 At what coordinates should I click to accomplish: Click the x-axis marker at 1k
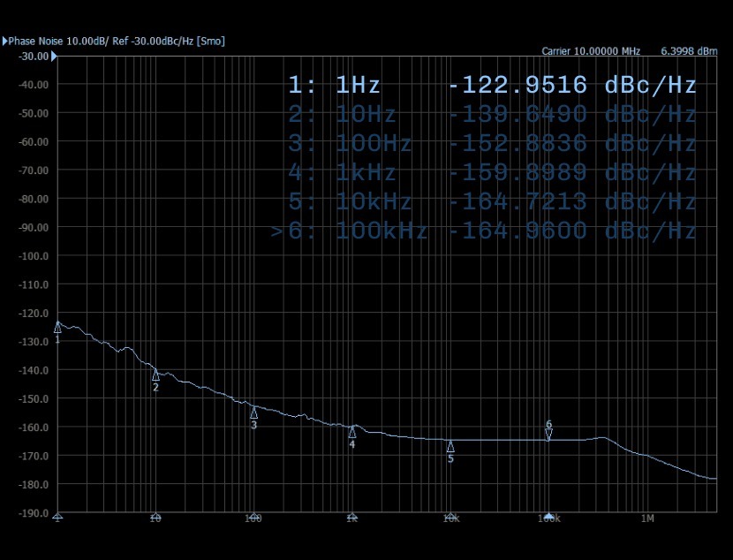tap(352, 516)
